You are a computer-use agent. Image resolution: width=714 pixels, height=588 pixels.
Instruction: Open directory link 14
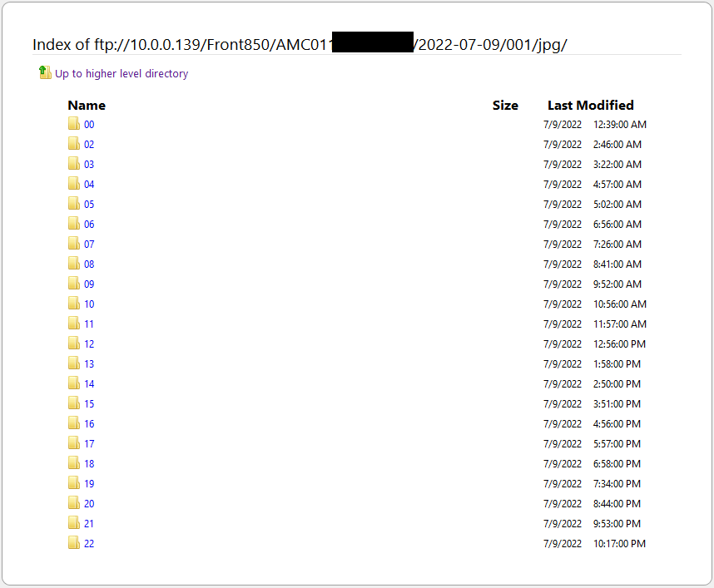[x=89, y=385]
